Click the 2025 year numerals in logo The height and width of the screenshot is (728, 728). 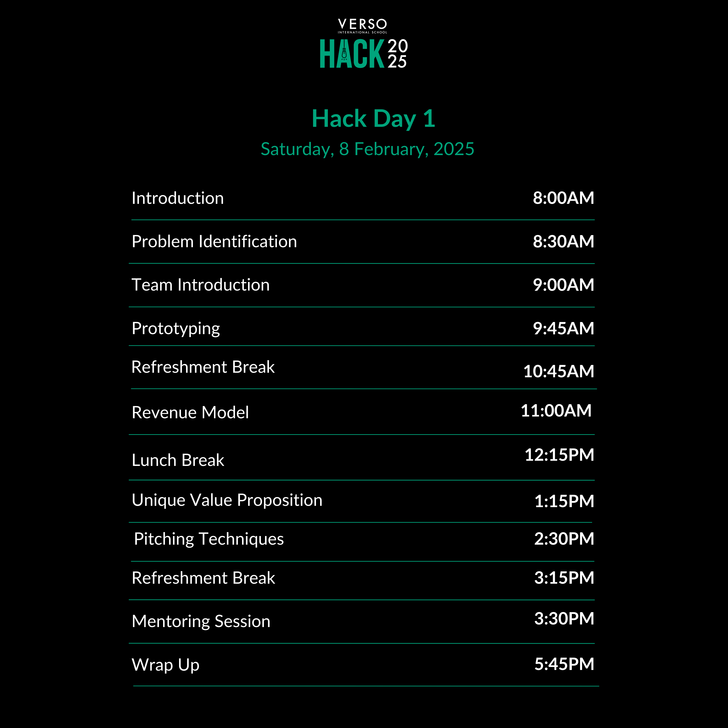point(398,54)
